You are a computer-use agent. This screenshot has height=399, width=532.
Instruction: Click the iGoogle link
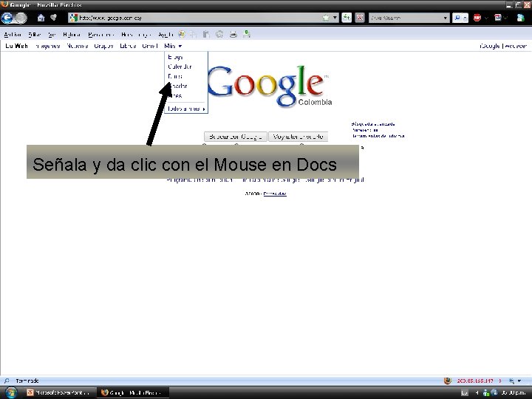(490, 46)
